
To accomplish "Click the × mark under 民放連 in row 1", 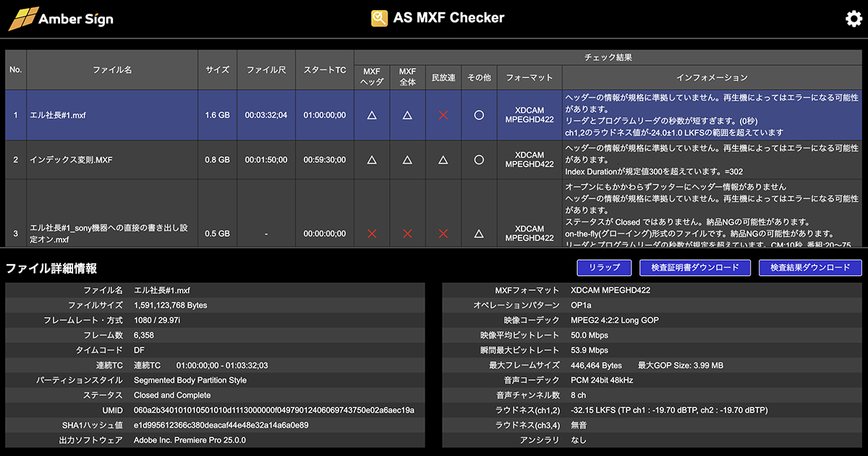I will coord(443,115).
